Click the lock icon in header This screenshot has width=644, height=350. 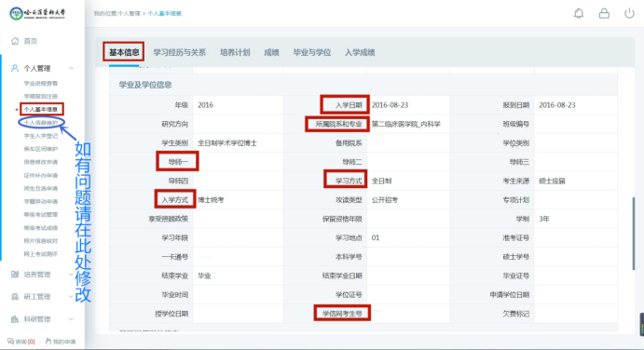click(x=604, y=14)
